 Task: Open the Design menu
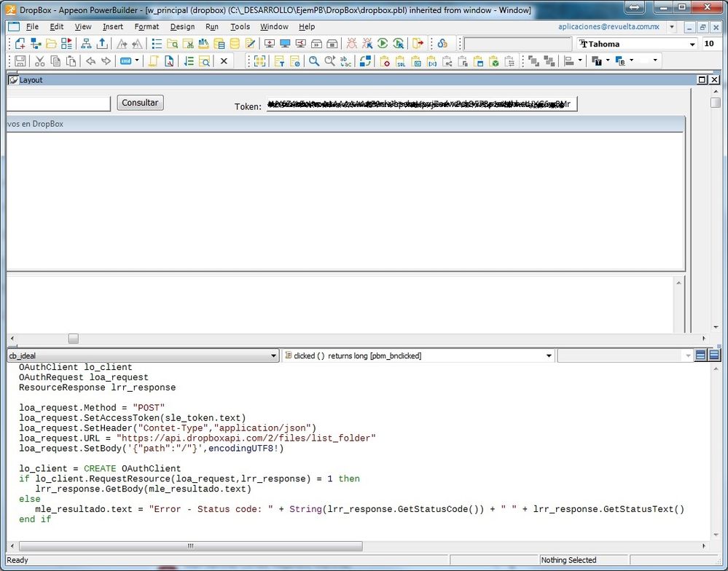pyautogui.click(x=182, y=27)
